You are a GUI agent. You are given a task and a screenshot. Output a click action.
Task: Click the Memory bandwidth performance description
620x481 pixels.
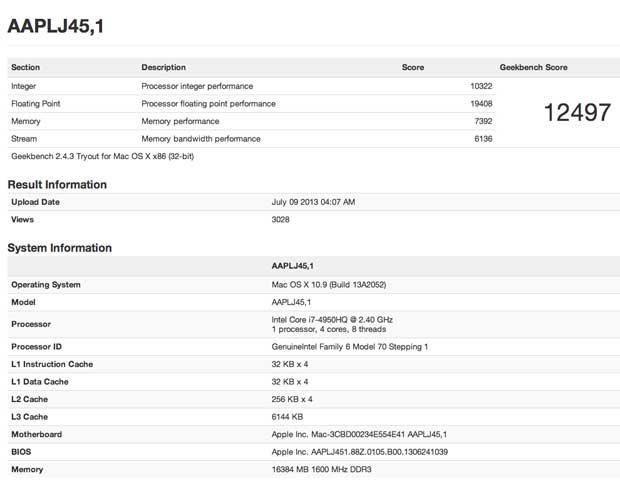(x=201, y=139)
